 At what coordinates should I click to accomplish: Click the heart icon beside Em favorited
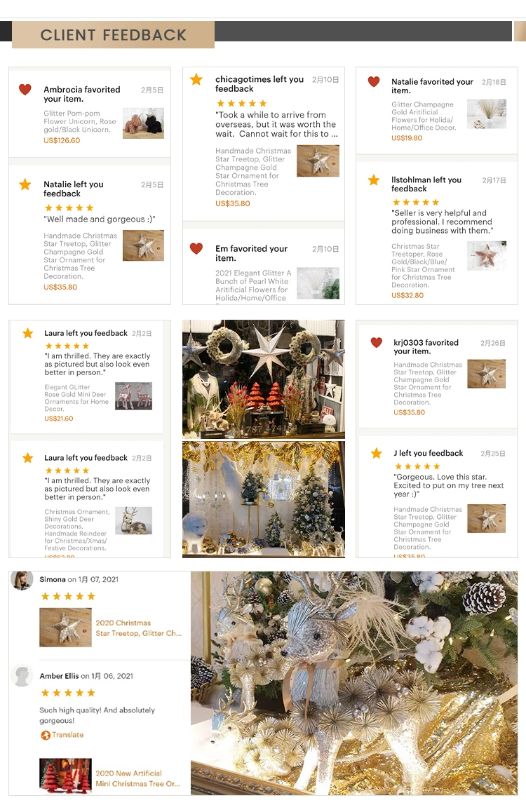196,248
